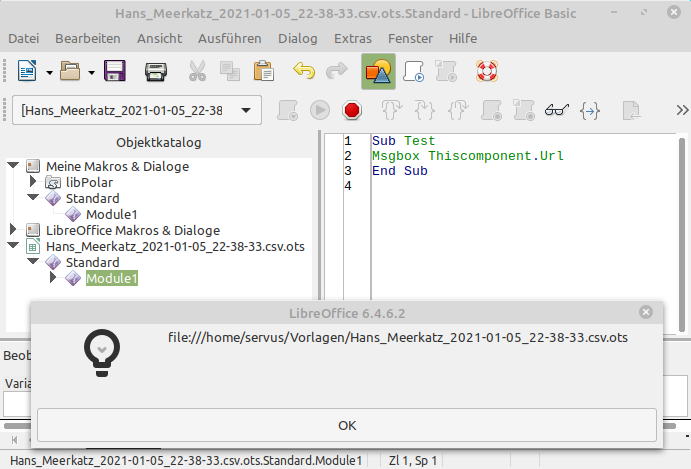The height and width of the screenshot is (469, 691).
Task: Click the Run play icon
Action: coord(320,110)
